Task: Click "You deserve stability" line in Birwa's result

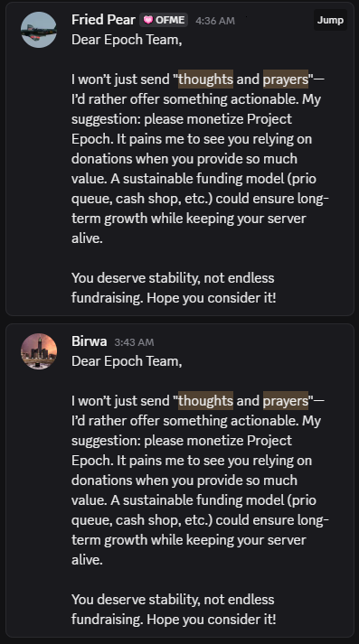Action: coord(173,600)
